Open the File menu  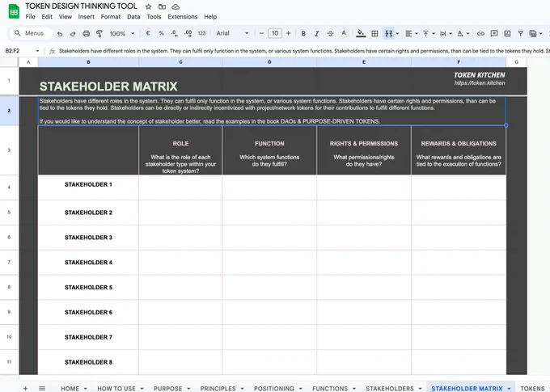(x=30, y=17)
